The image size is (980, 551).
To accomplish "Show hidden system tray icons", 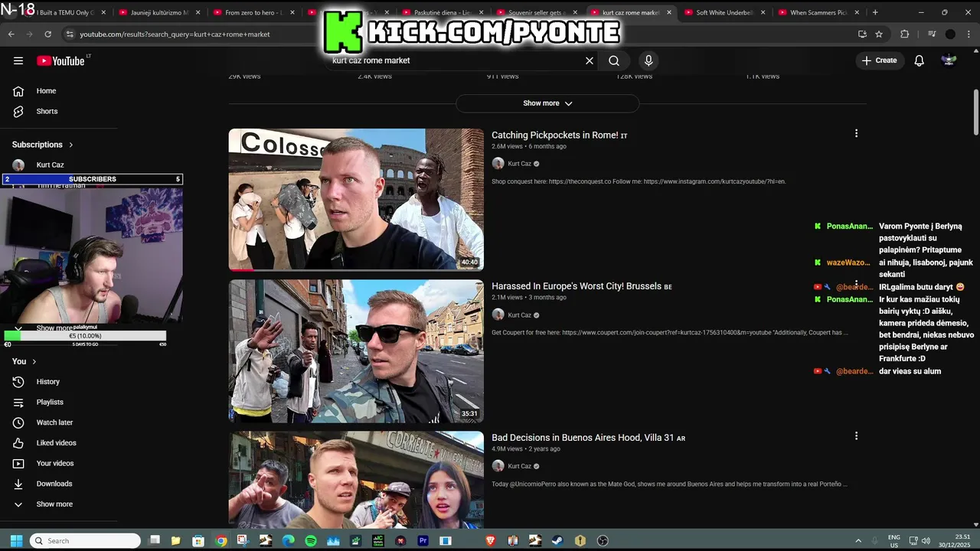I will pyautogui.click(x=858, y=541).
